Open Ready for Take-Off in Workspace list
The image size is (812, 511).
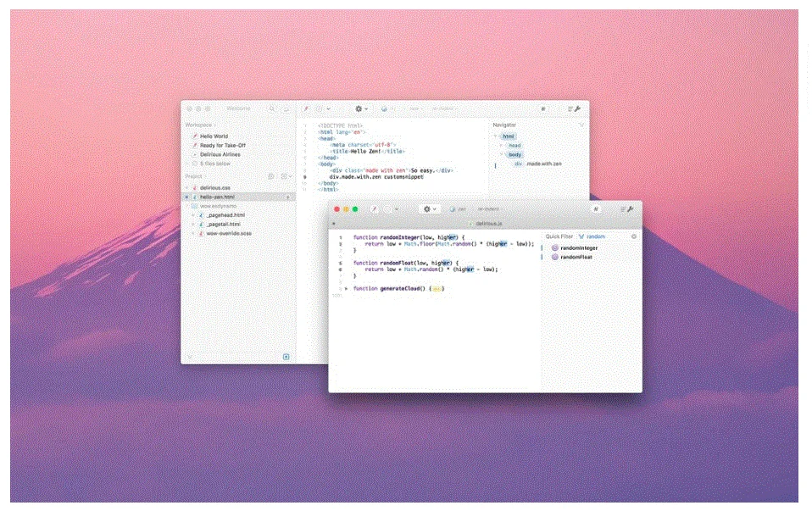pyautogui.click(x=223, y=146)
